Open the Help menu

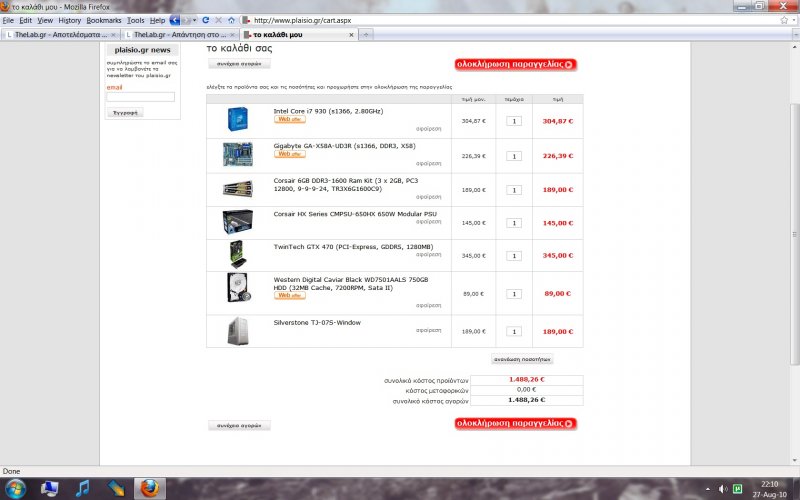(x=157, y=20)
